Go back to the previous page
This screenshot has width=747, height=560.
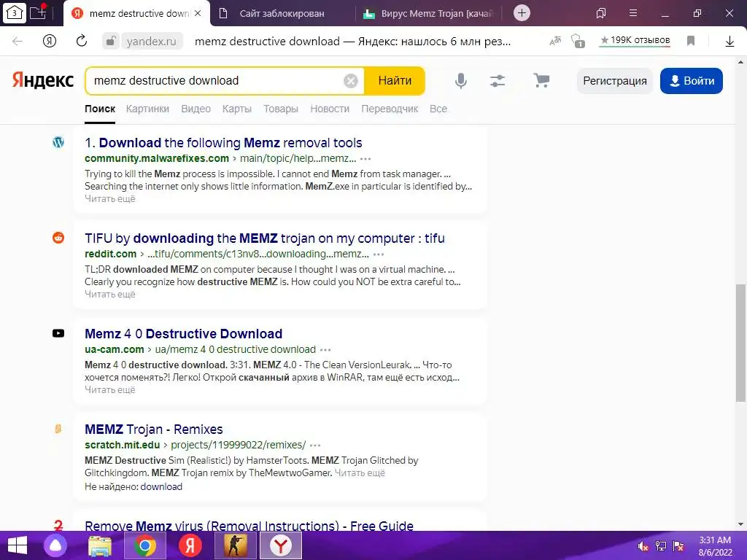(x=18, y=42)
